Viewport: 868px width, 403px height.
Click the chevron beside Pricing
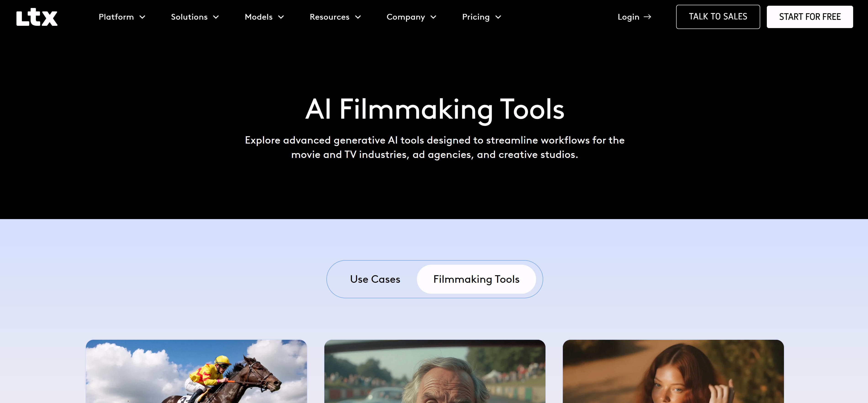tap(498, 17)
